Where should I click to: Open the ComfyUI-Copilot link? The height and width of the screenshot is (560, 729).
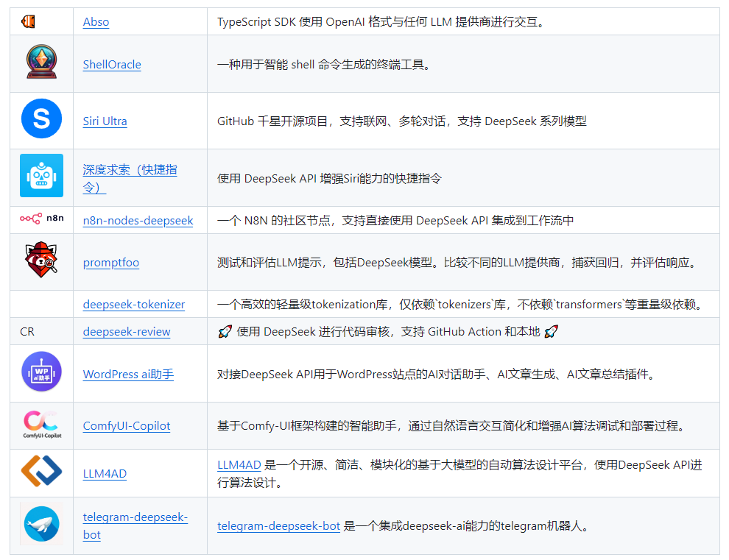point(127,425)
